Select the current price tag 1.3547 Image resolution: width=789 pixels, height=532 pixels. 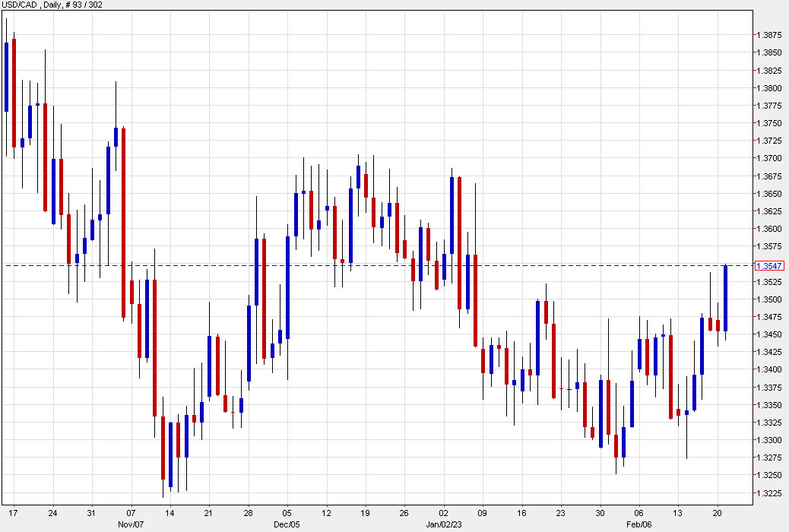click(x=771, y=265)
